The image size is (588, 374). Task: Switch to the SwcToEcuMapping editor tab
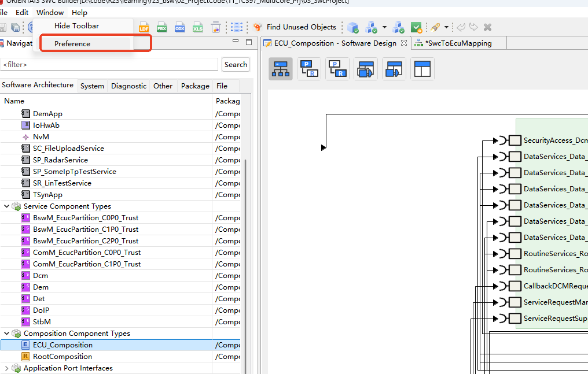457,43
